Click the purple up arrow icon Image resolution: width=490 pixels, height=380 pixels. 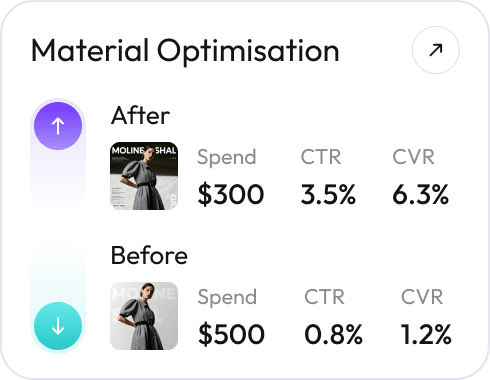click(x=58, y=126)
